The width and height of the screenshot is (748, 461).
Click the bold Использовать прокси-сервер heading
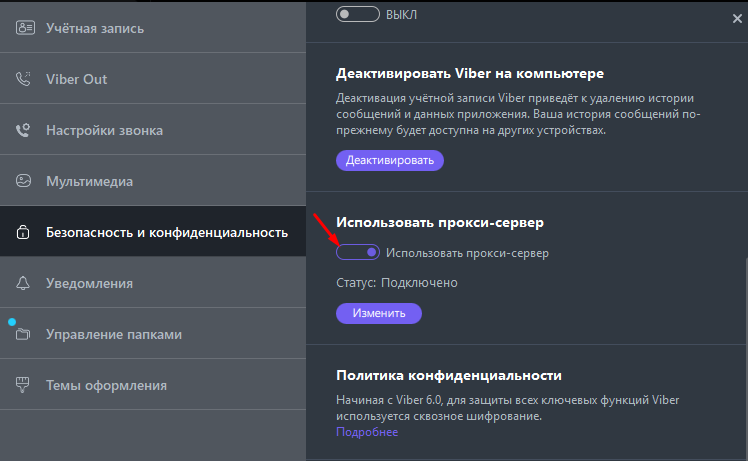[440, 222]
